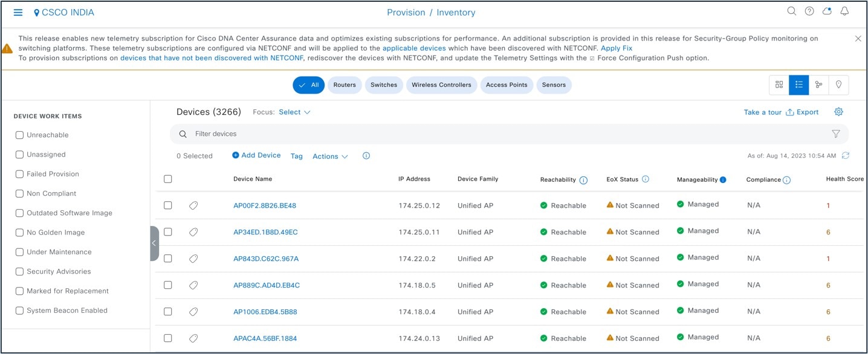
Task: Expand the Actions menu
Action: pos(329,156)
